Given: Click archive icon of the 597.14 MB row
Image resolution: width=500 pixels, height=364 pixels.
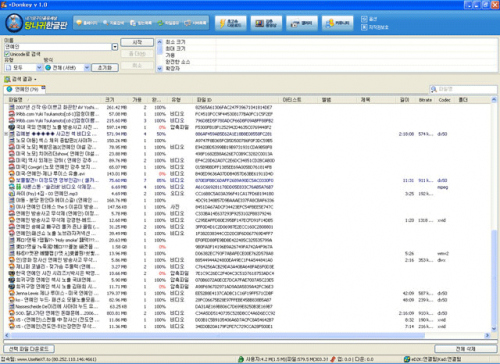Looking at the screenshot, I should (12, 127).
